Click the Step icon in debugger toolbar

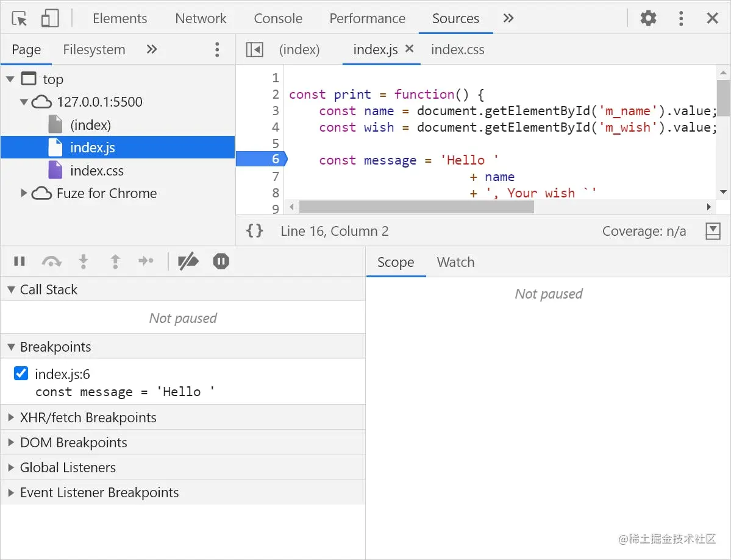[146, 261]
